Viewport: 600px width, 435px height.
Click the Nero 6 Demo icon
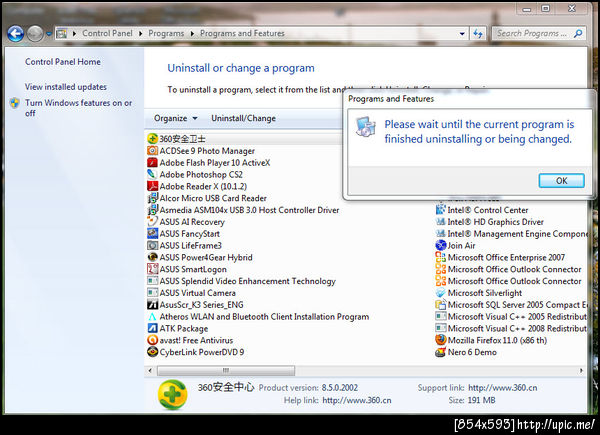pyautogui.click(x=441, y=352)
